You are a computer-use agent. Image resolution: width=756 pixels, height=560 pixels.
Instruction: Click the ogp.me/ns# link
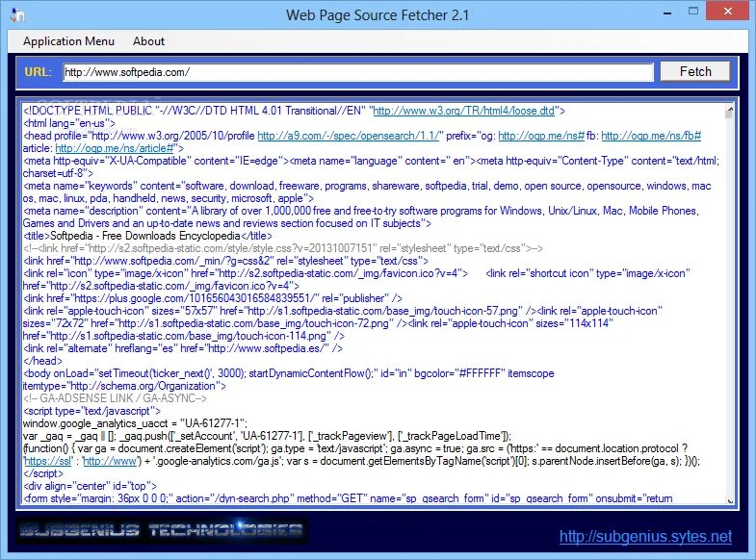(541, 136)
